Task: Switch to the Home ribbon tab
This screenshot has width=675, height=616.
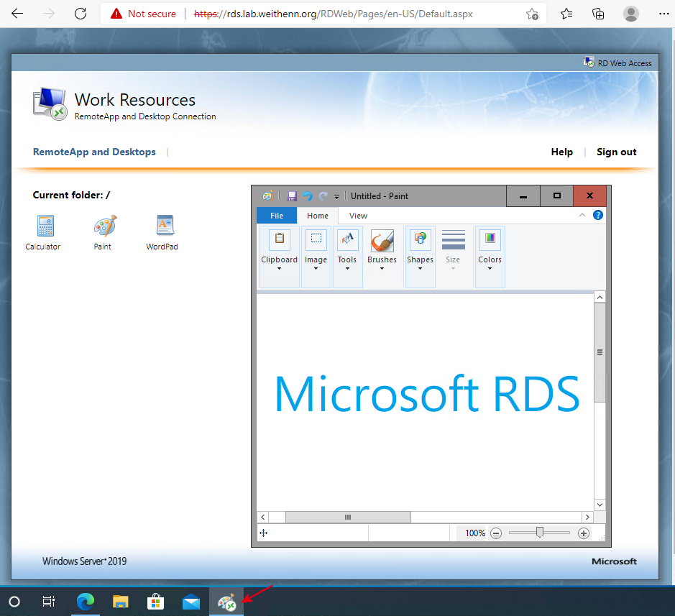Action: [318, 216]
